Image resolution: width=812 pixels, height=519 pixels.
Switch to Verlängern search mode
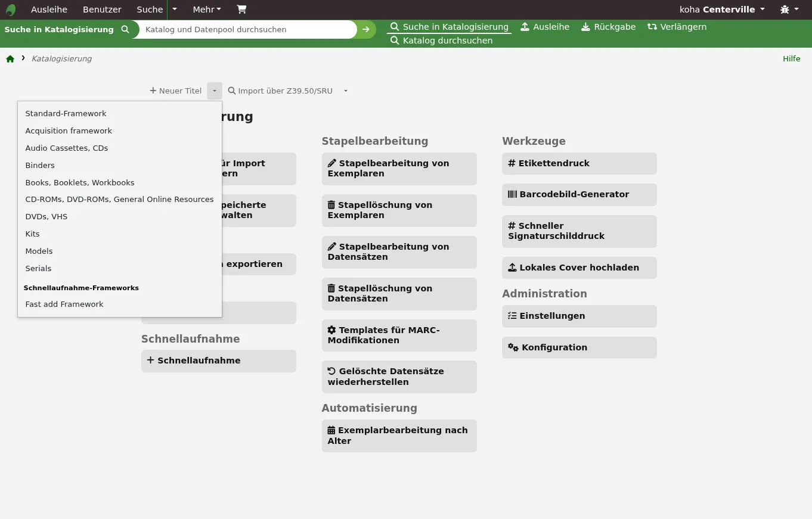[677, 27]
